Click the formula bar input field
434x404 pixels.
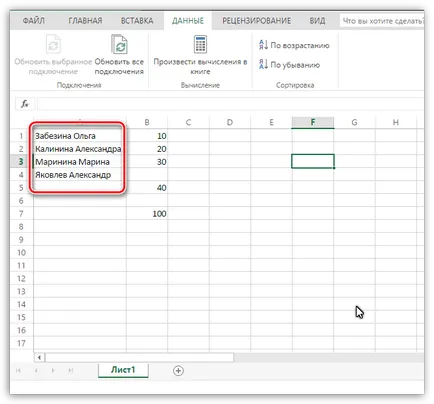(230, 104)
